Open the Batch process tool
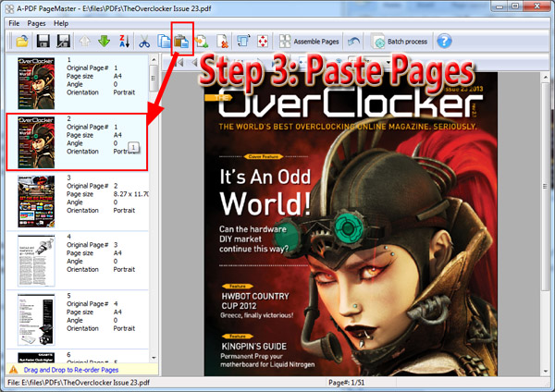555x392 pixels. 400,42
